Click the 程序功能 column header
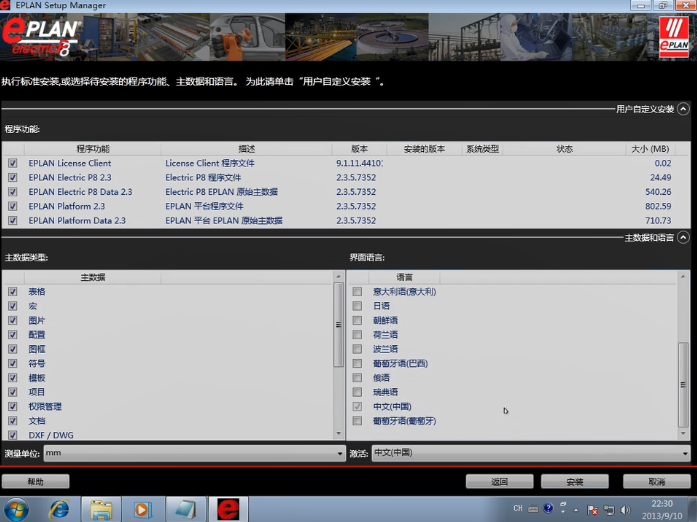Image resolution: width=697 pixels, height=522 pixels. [x=92, y=149]
